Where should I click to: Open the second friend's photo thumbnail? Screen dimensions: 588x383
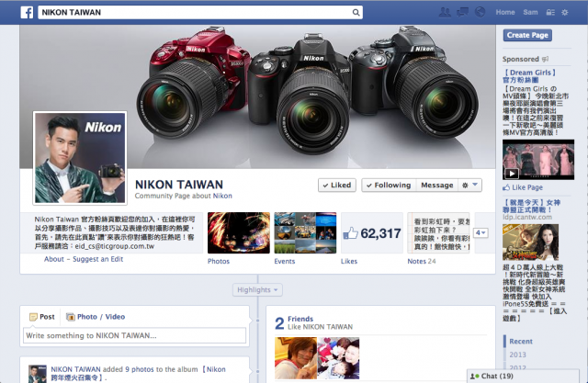[x=338, y=358]
